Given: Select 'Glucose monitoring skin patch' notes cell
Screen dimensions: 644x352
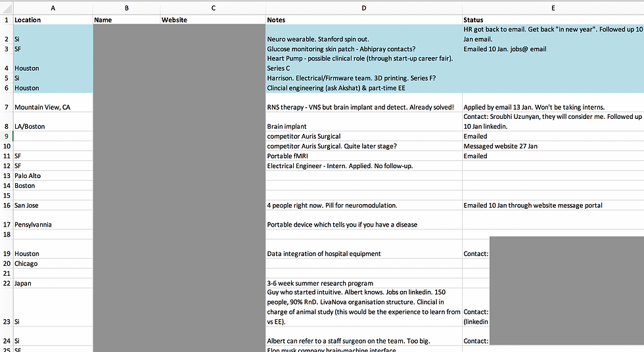Looking at the screenshot, I should tap(364, 49).
